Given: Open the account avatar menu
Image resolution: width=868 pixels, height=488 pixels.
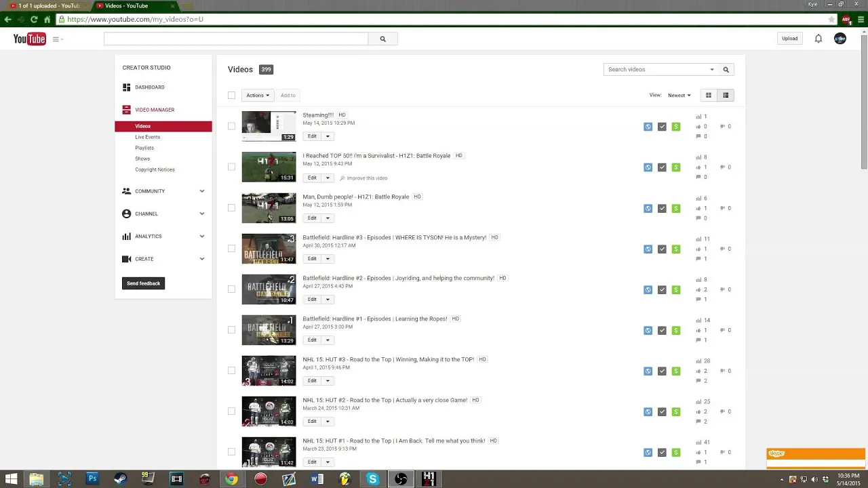Looking at the screenshot, I should [840, 39].
